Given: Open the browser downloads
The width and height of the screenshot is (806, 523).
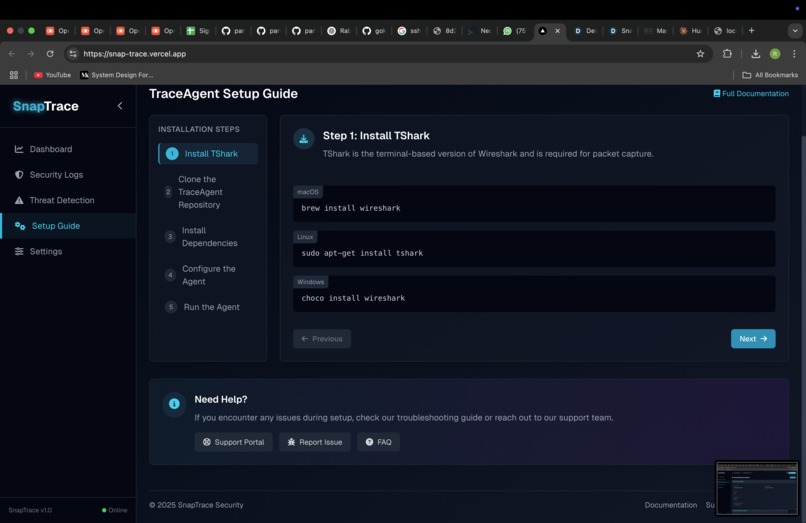Looking at the screenshot, I should [x=756, y=54].
